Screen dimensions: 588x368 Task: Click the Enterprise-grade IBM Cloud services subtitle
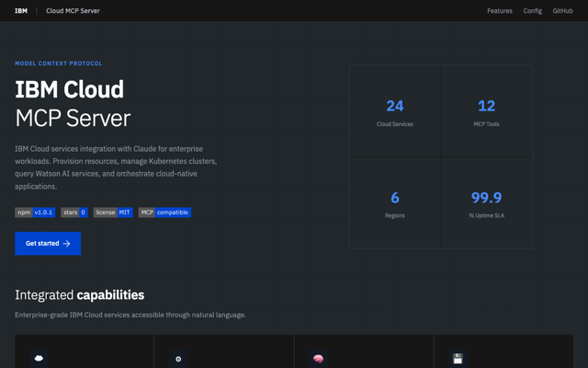click(x=130, y=315)
